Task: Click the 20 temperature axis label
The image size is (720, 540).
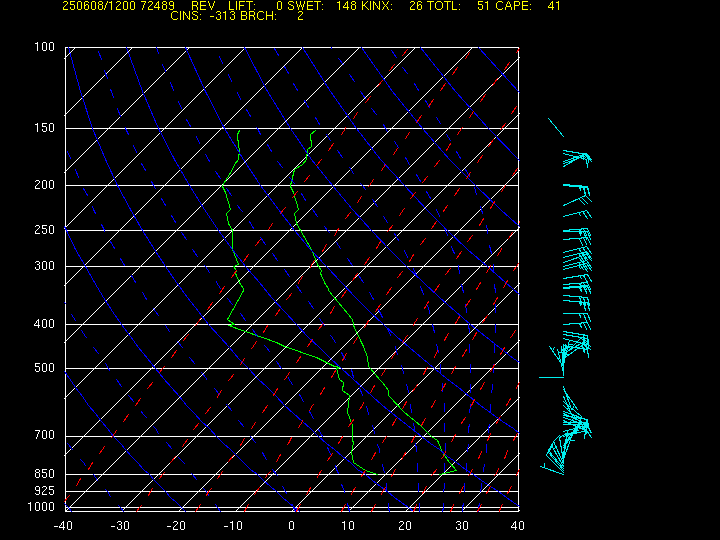Action: point(405,526)
